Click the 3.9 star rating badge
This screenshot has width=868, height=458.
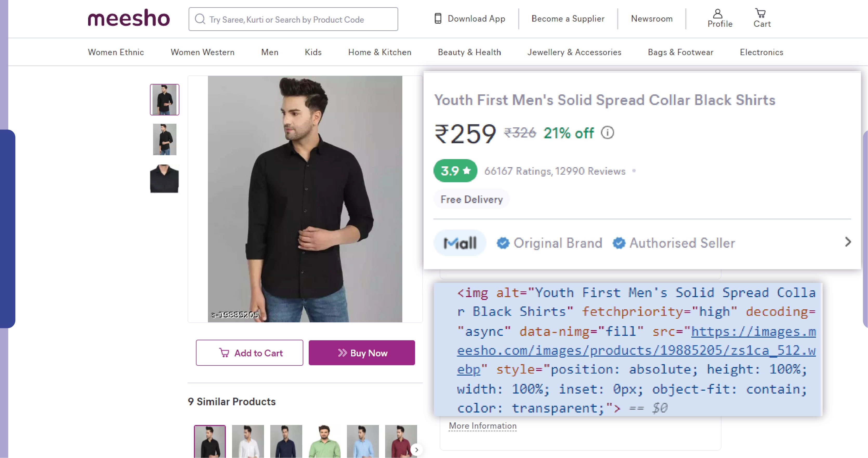point(455,171)
